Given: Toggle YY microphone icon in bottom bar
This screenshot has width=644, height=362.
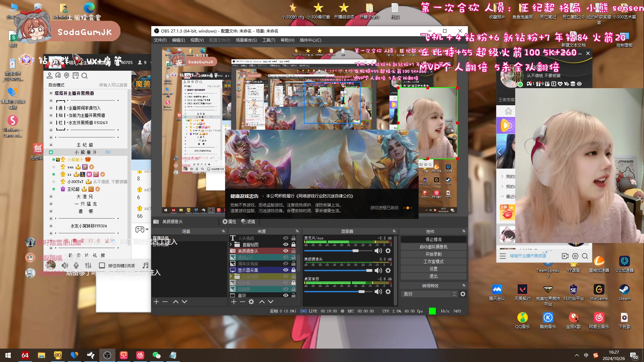Looking at the screenshot, I should [76, 265].
